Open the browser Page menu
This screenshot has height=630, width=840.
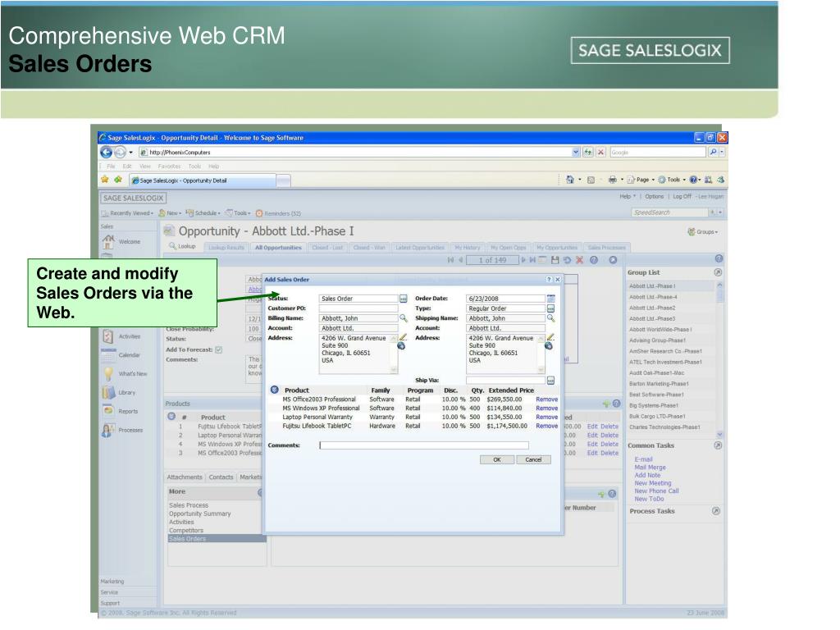click(641, 180)
